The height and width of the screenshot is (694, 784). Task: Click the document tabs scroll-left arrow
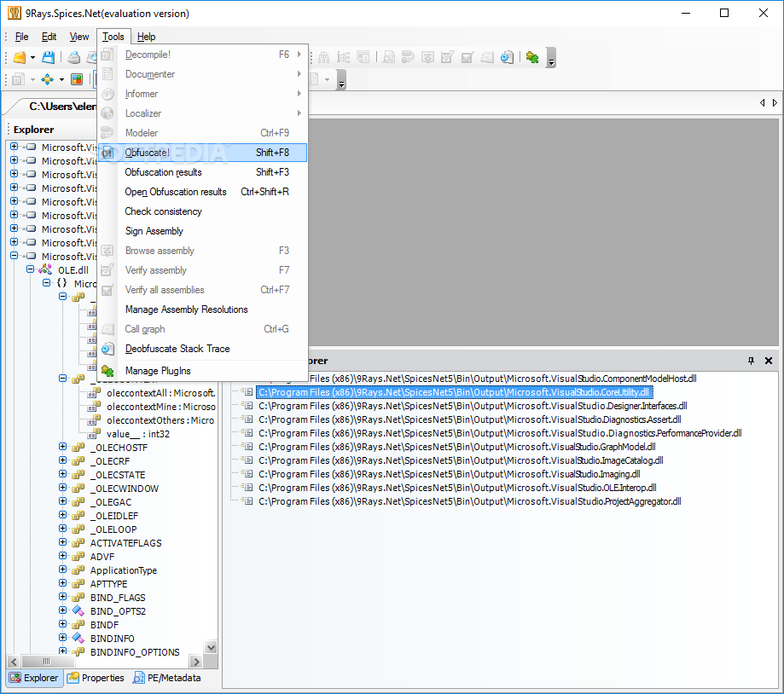click(x=762, y=103)
